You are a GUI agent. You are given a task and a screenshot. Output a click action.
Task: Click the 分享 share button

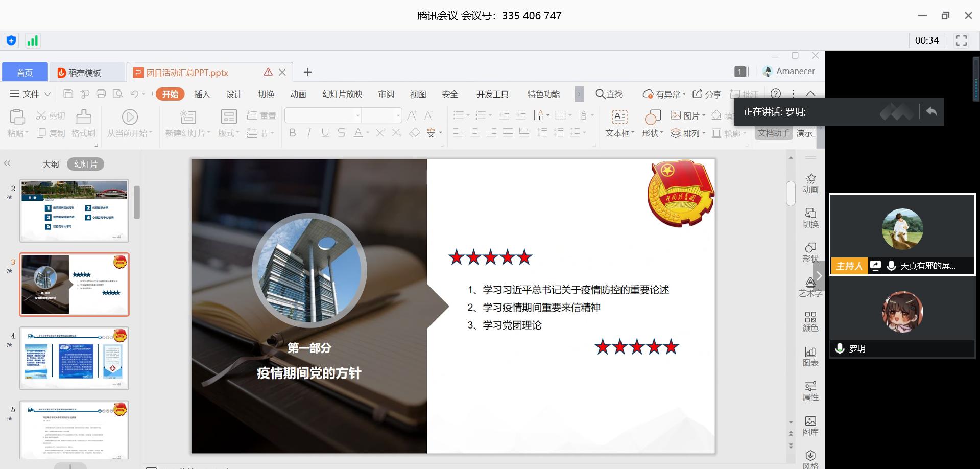tap(707, 94)
